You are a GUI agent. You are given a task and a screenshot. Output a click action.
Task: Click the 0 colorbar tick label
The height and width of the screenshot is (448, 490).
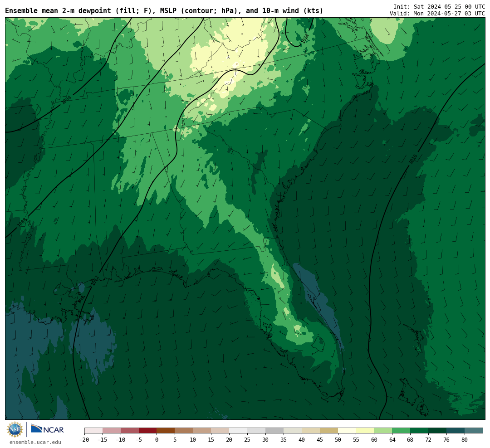[x=157, y=439]
